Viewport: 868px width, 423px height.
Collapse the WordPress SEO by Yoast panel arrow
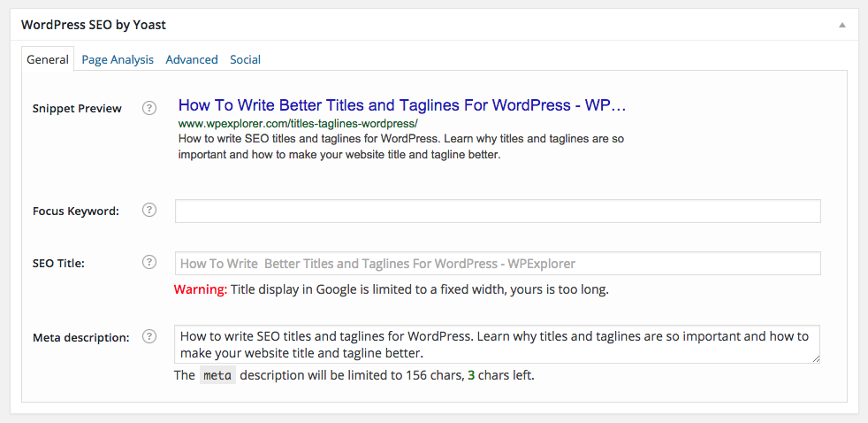click(x=842, y=25)
